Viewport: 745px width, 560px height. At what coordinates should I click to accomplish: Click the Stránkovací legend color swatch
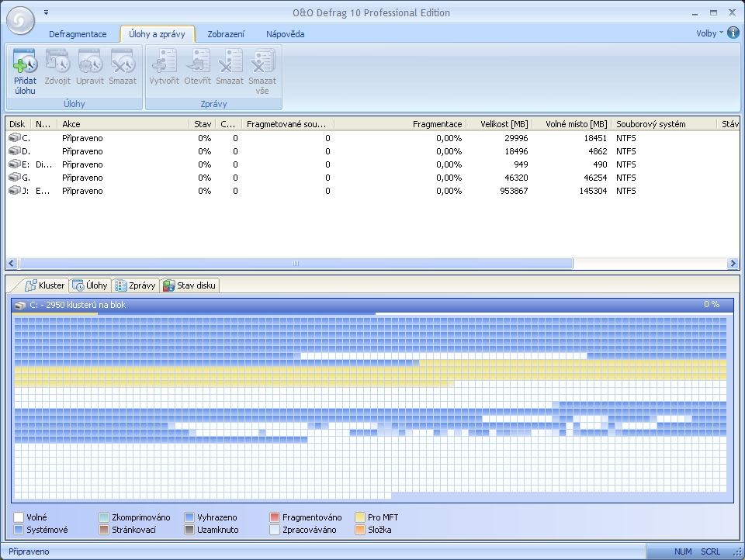point(104,530)
